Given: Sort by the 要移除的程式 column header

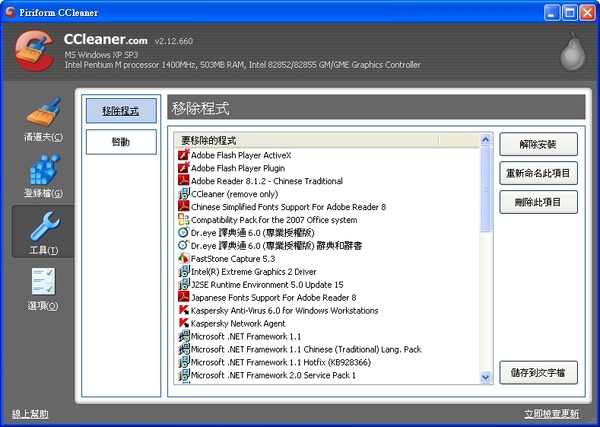Looking at the screenshot, I should [x=307, y=140].
